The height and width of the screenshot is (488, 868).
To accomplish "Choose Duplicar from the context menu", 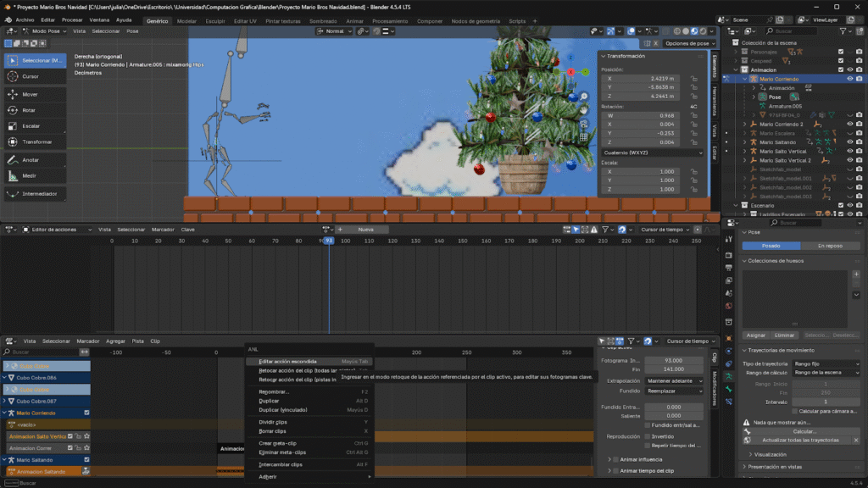I will (270, 401).
